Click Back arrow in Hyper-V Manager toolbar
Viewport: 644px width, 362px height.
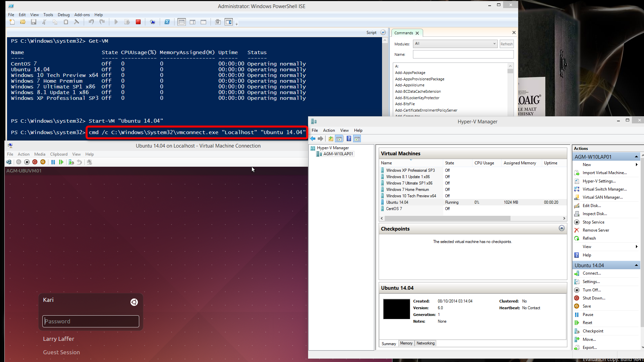(x=313, y=139)
